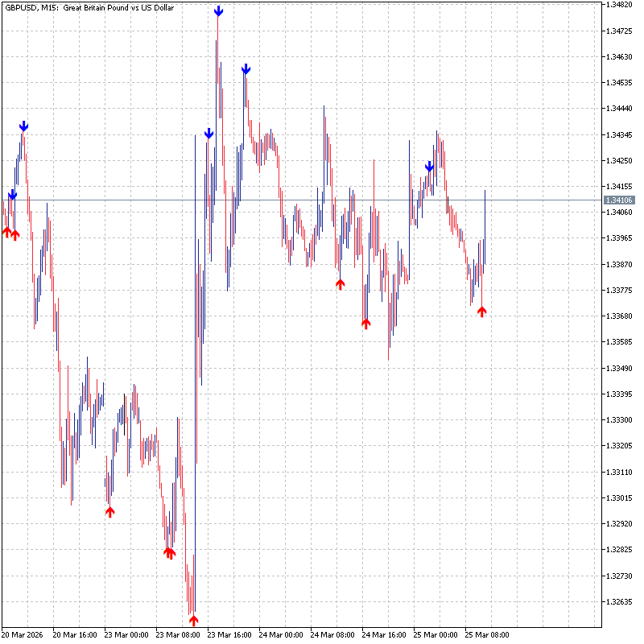
Task: Click the red arrow below the 24 Mar 16:00 low
Action: pos(365,323)
